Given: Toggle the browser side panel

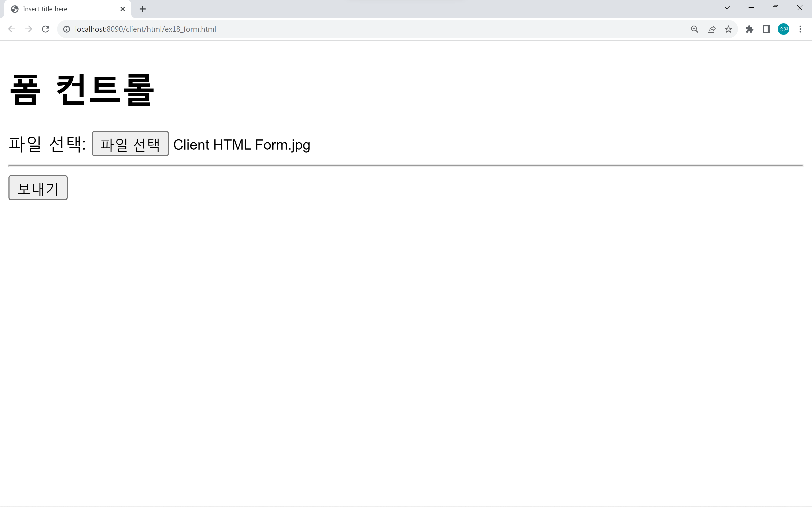Looking at the screenshot, I should (766, 29).
